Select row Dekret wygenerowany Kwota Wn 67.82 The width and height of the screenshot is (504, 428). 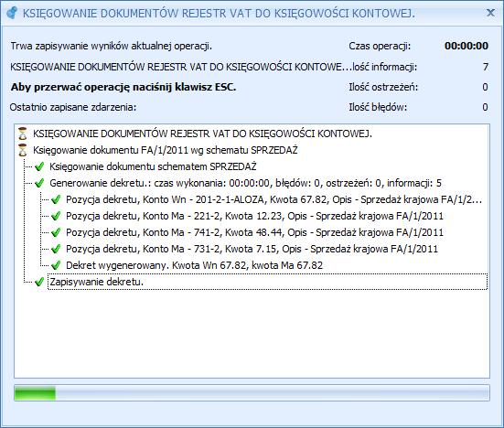(x=194, y=265)
